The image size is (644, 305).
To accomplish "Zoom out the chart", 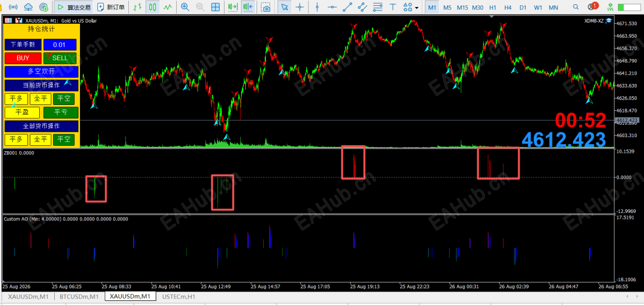I will click(x=200, y=7).
